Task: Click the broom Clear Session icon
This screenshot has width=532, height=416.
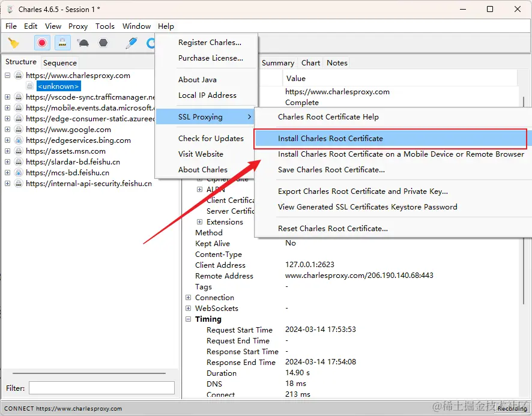Action: 14,43
